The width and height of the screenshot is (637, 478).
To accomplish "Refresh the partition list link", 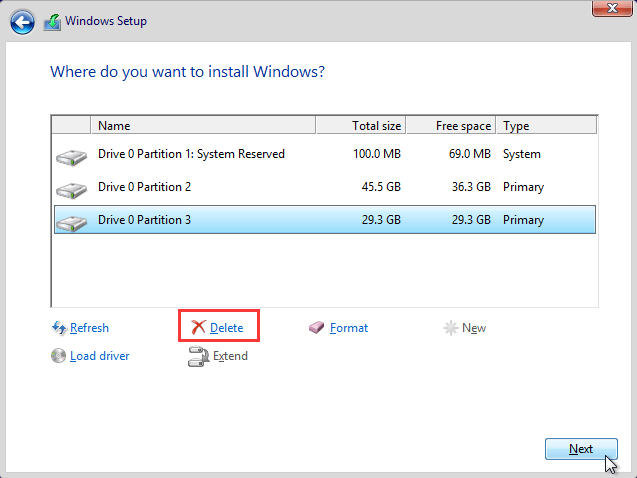I will (89, 328).
